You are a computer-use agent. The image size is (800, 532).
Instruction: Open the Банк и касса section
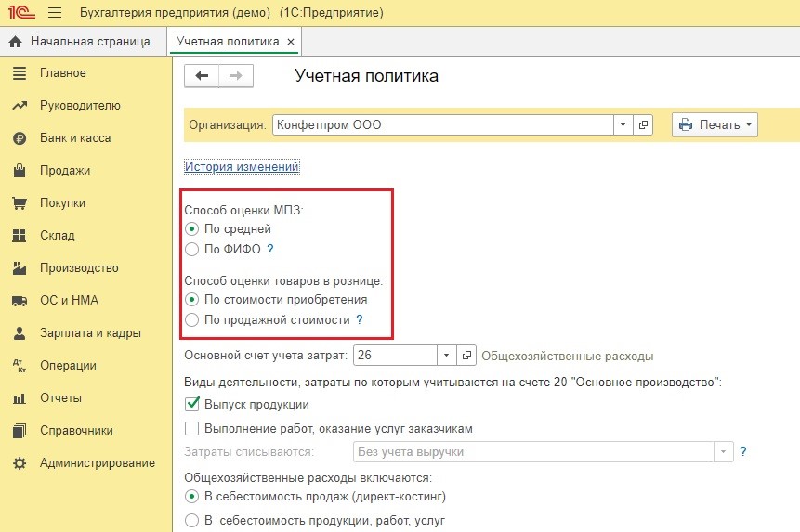[74, 138]
